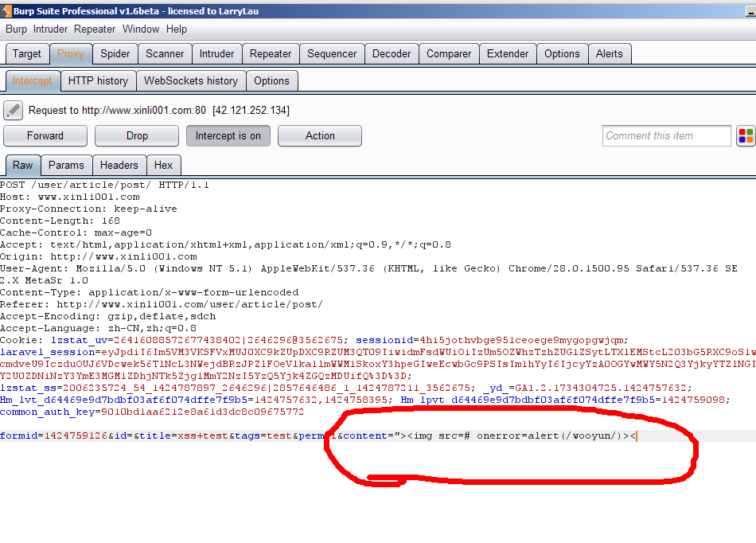Click the Accept-Encoding header line

click(x=108, y=316)
